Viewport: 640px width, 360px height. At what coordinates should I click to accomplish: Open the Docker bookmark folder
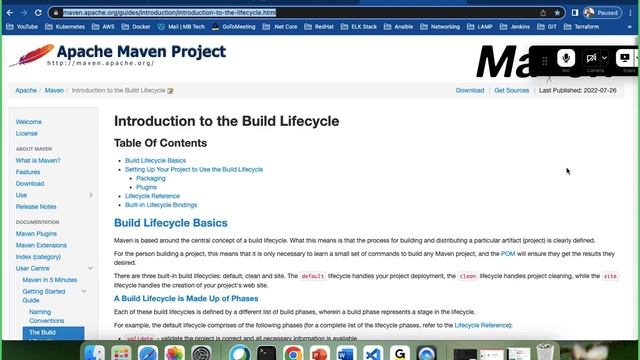point(136,27)
